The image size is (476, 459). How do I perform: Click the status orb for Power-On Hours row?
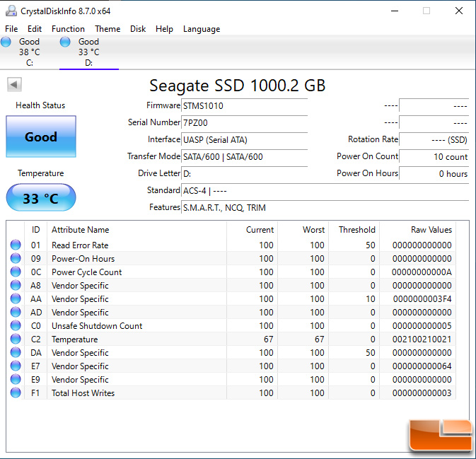[x=16, y=258]
